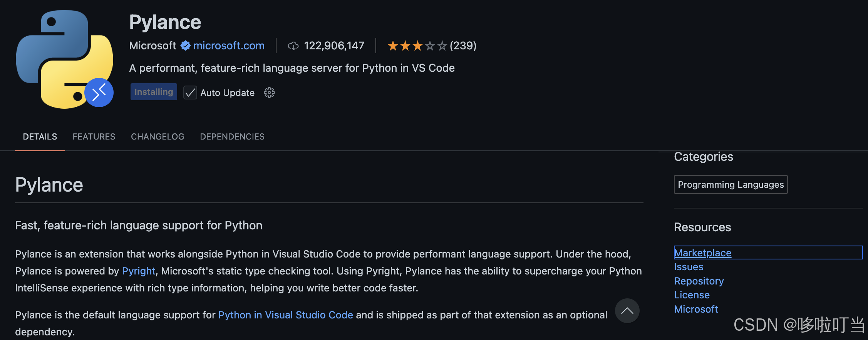The image size is (868, 340).
Task: Toggle the Auto Update checkbox
Action: pyautogui.click(x=190, y=93)
